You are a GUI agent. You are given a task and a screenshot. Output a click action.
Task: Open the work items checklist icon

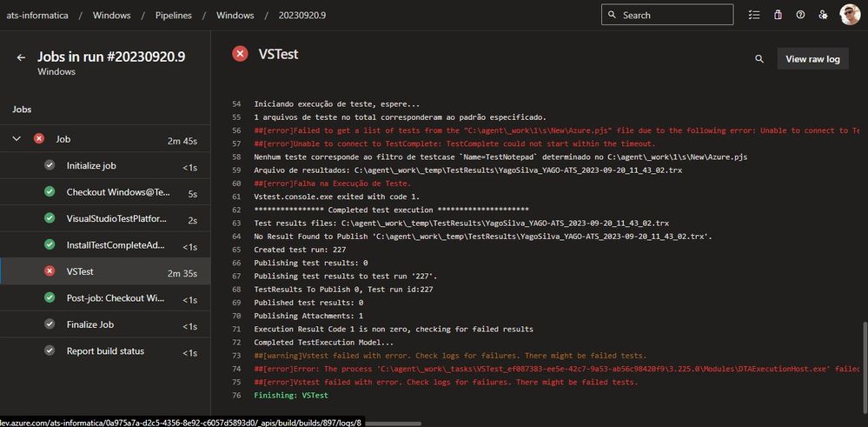[x=753, y=15]
